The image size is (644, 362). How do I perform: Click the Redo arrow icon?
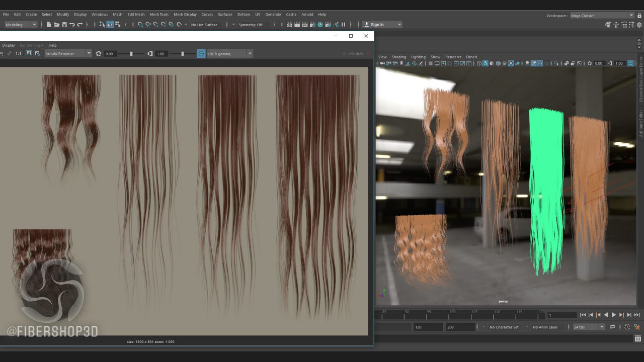click(x=79, y=25)
